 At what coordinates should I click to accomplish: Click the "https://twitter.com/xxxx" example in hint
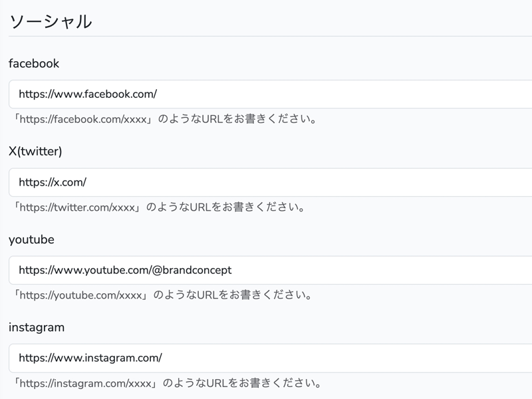click(76, 207)
